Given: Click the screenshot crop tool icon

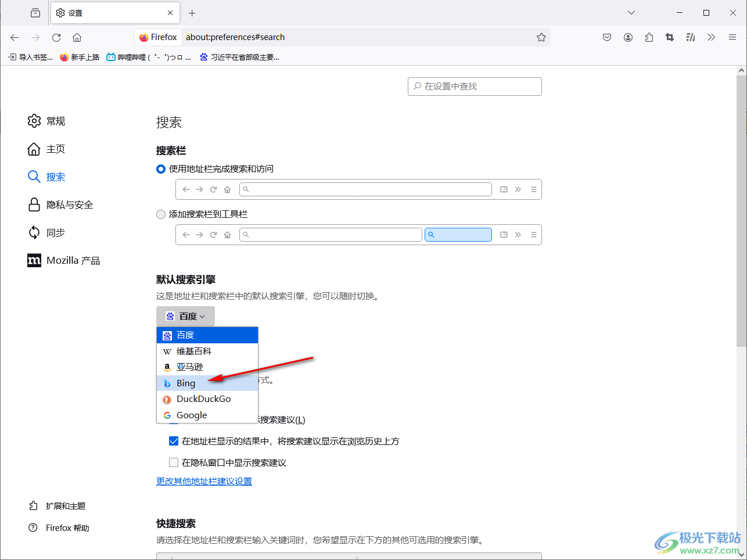Looking at the screenshot, I should pos(670,37).
